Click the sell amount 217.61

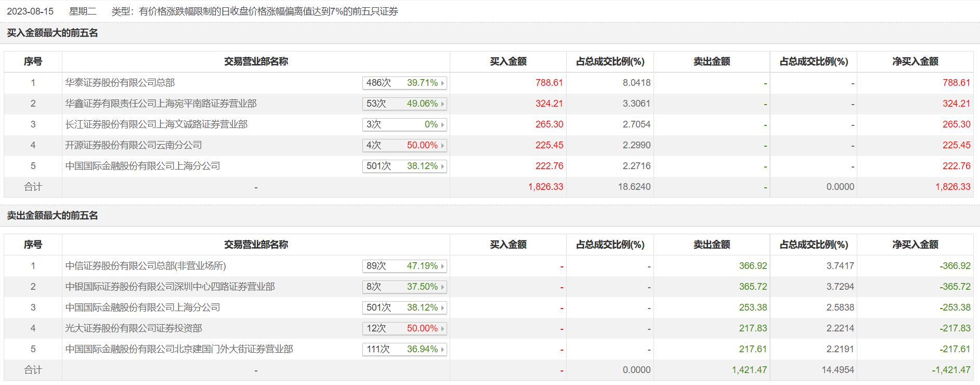(753, 349)
